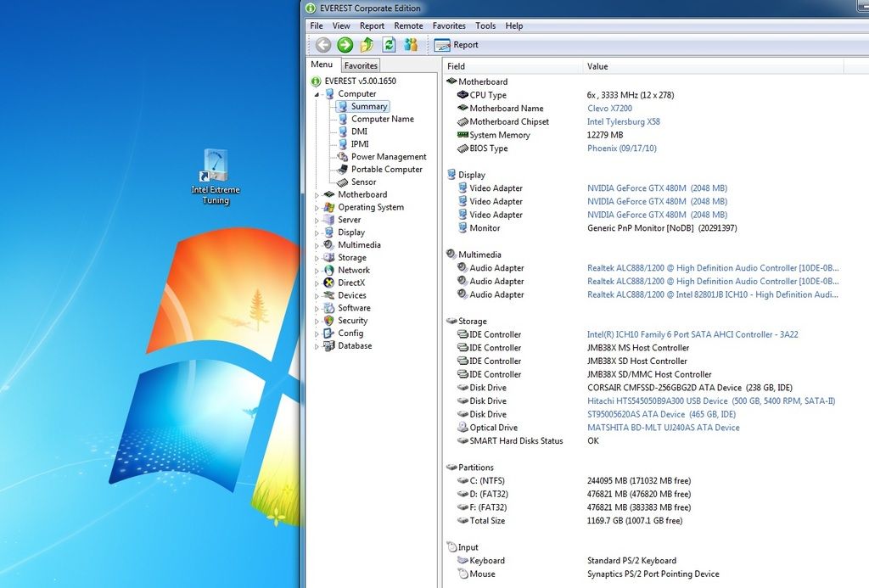
Task: Open the ST95005620AS ATA Device link
Action: click(662, 414)
